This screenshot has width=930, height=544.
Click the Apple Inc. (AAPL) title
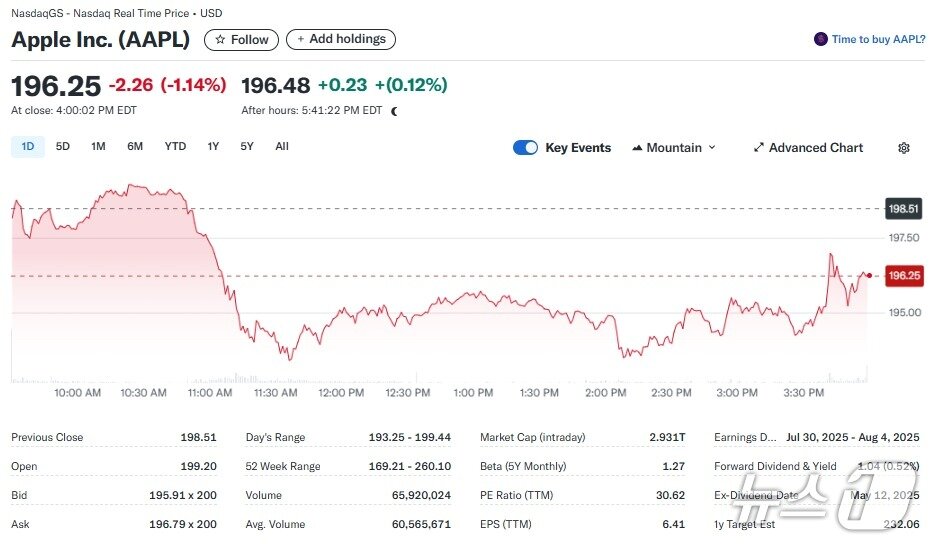(x=101, y=40)
